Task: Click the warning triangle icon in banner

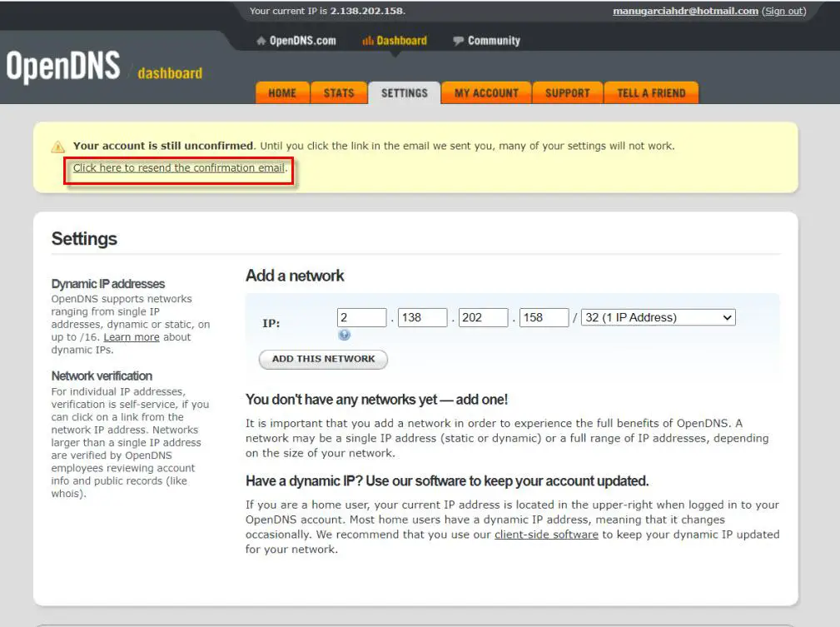Action: [x=57, y=147]
